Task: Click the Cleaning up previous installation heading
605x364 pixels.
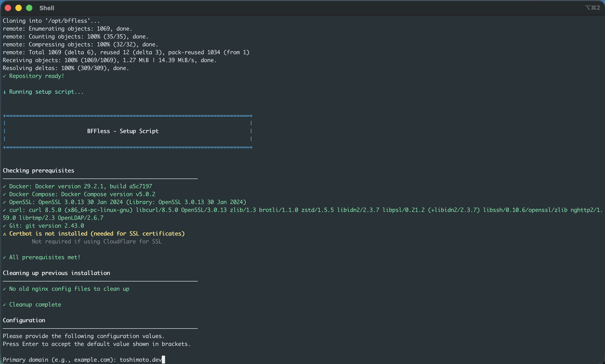Action: click(56, 273)
